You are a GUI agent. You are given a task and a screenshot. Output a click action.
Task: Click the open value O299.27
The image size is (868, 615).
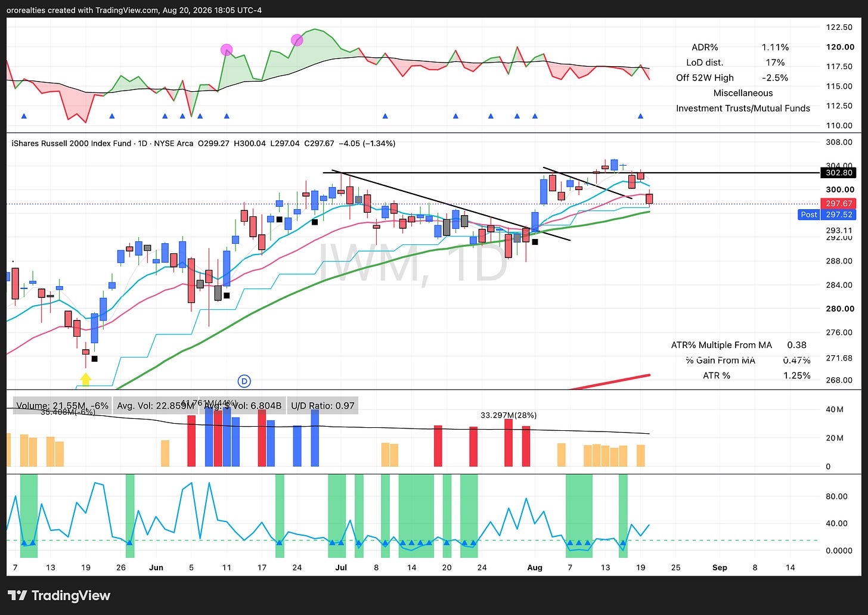click(213, 143)
